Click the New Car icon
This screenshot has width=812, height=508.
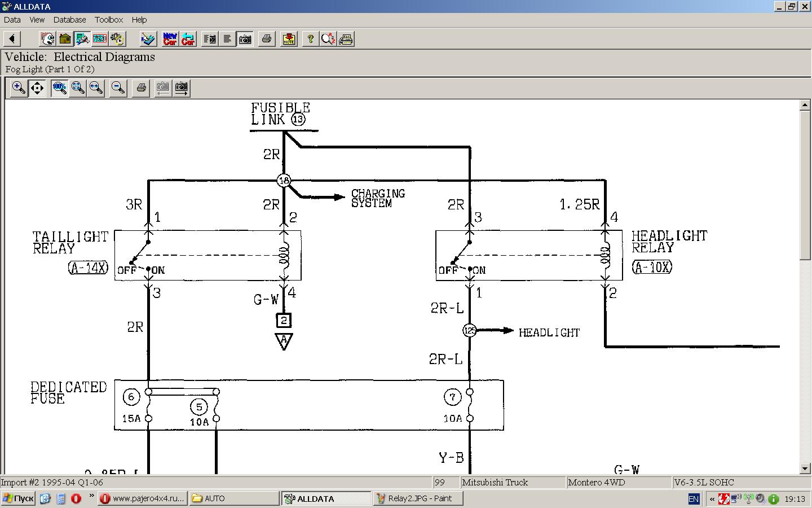(x=170, y=39)
